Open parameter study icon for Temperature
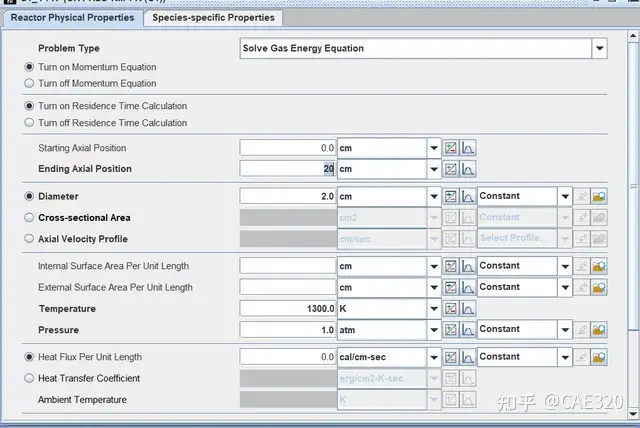Image resolution: width=640 pixels, height=428 pixels. [x=451, y=309]
